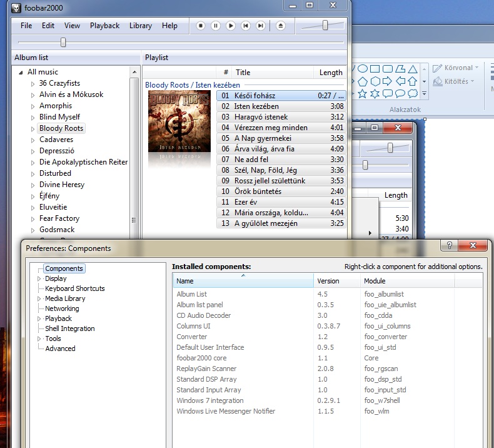Expand the Playback preferences section
This screenshot has height=448, width=494.
click(39, 318)
